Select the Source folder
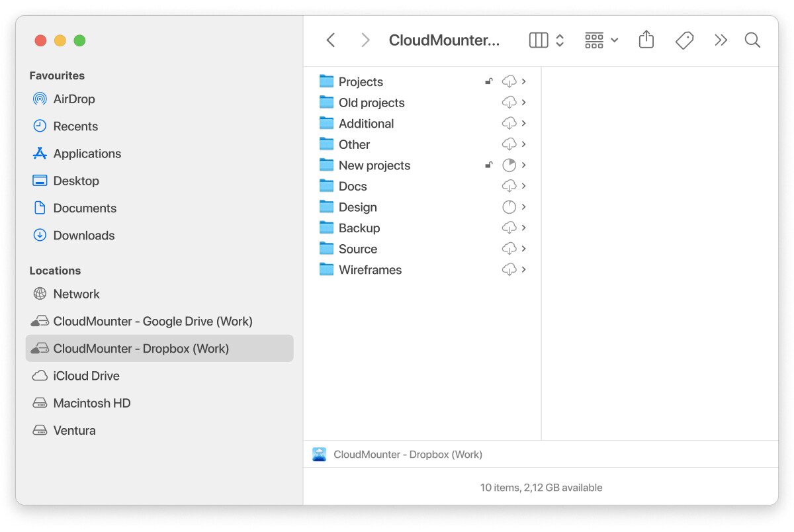 pos(357,249)
